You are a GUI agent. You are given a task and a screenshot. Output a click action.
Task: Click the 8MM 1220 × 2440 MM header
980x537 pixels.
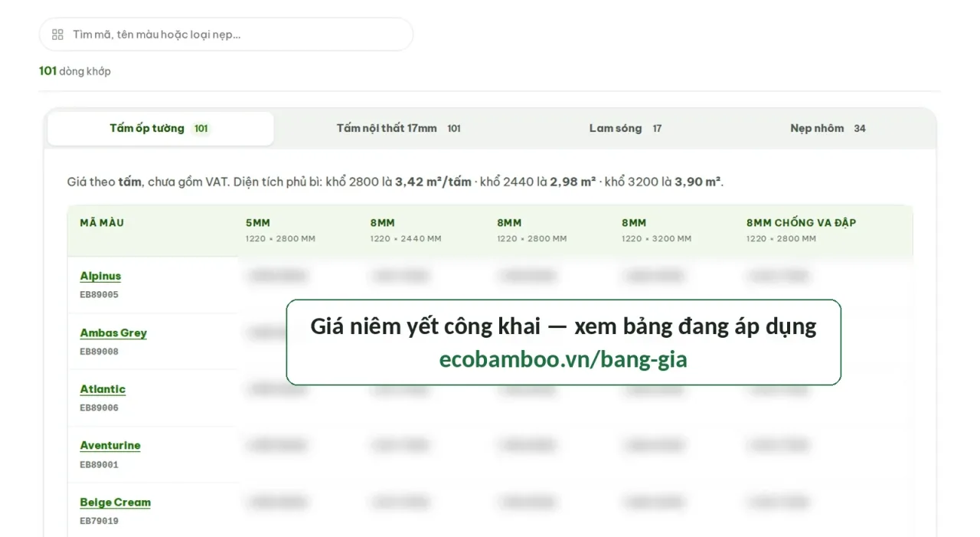click(x=406, y=230)
